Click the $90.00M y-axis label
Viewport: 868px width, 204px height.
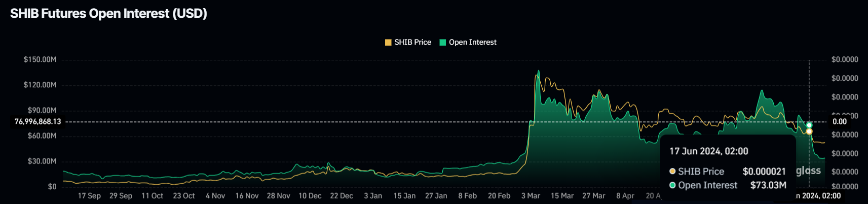(x=42, y=110)
